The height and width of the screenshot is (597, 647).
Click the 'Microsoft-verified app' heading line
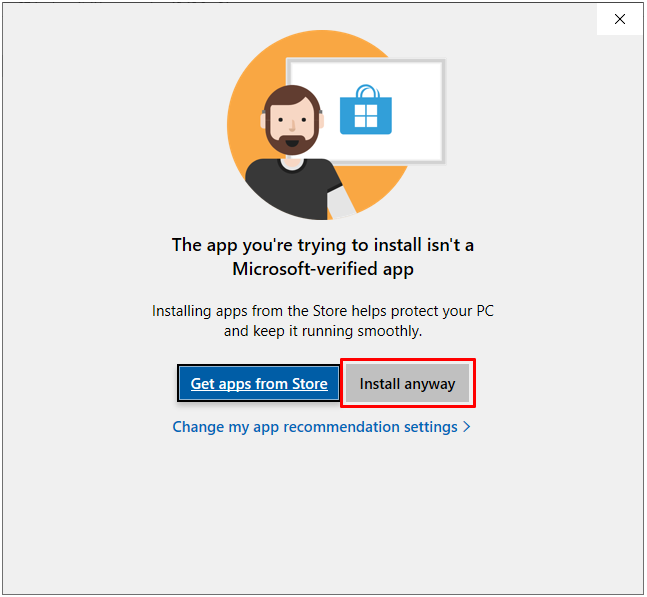click(323, 269)
